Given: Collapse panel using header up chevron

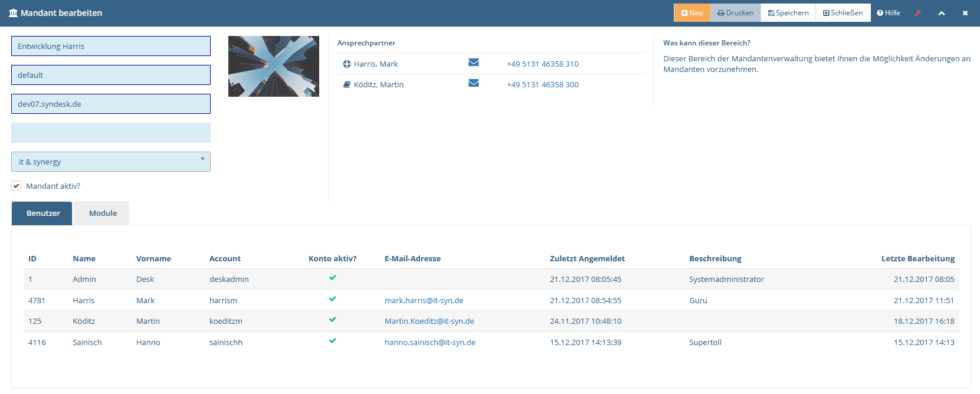Looking at the screenshot, I should tap(942, 13).
